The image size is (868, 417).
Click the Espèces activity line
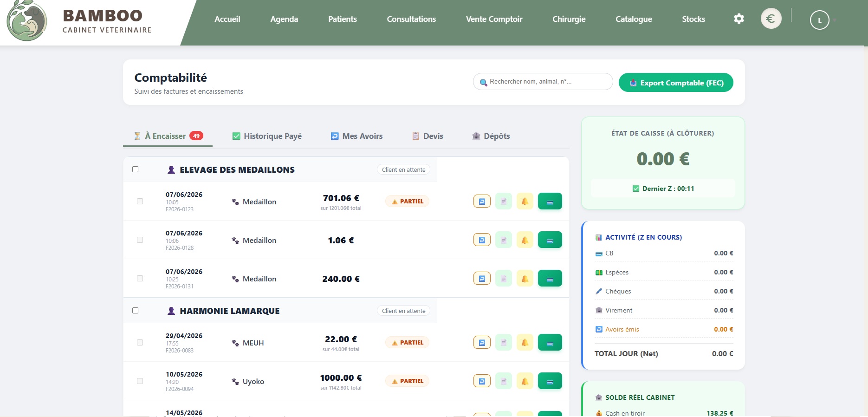[664, 272]
